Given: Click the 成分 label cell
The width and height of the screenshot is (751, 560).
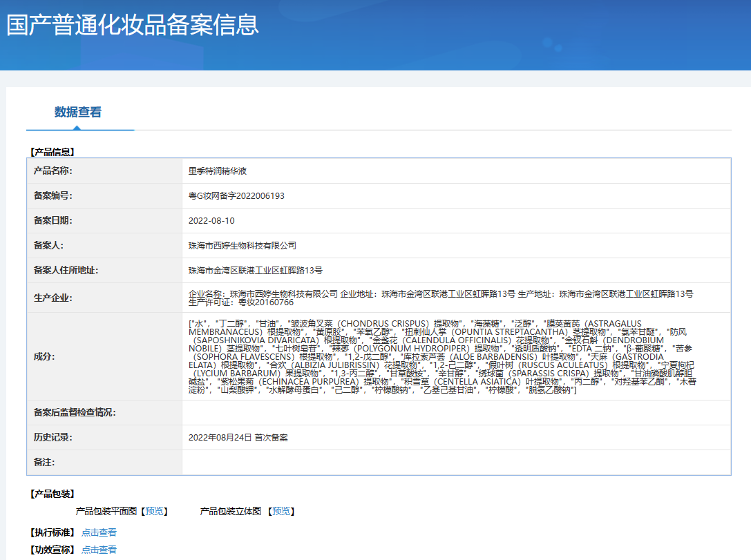Looking at the screenshot, I should click(44, 356).
